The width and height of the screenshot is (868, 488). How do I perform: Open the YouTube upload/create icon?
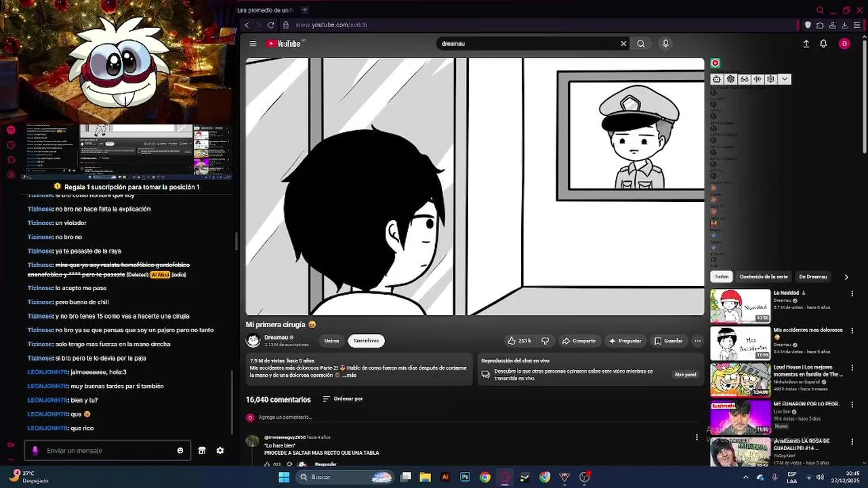pos(806,43)
